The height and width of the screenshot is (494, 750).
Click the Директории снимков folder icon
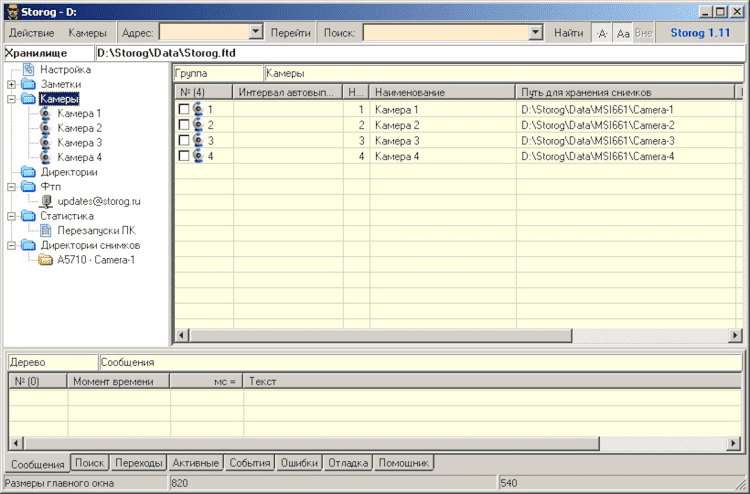pyautogui.click(x=28, y=245)
